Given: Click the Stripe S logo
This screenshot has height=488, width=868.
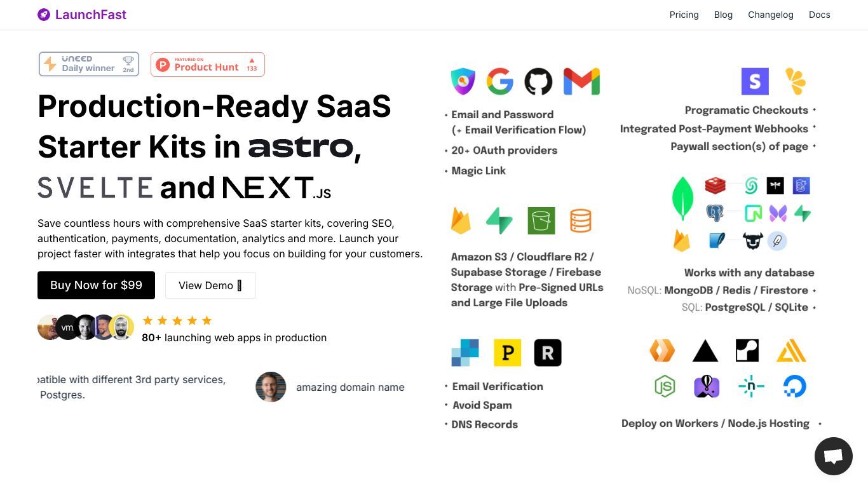Looking at the screenshot, I should coord(755,81).
